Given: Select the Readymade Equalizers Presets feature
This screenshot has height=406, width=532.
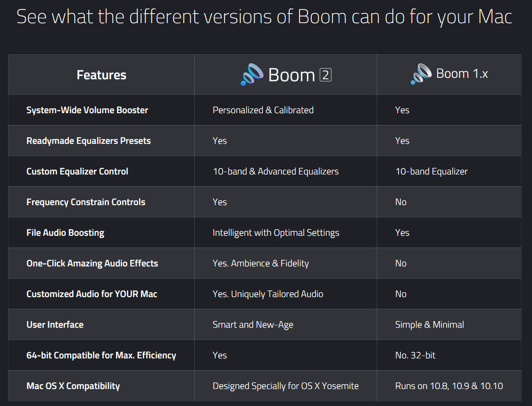Looking at the screenshot, I should [x=89, y=141].
